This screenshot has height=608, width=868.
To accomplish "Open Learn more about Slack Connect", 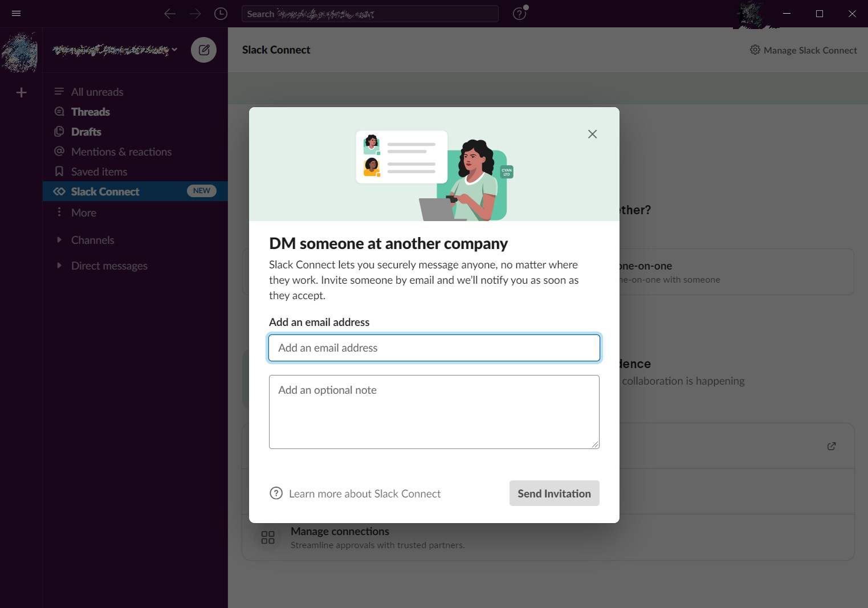I will (365, 493).
